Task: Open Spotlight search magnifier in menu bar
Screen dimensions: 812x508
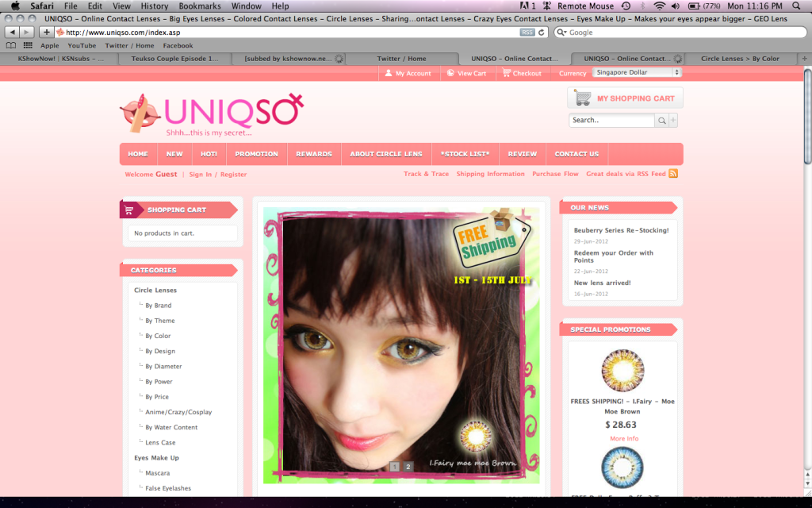Action: point(796,6)
